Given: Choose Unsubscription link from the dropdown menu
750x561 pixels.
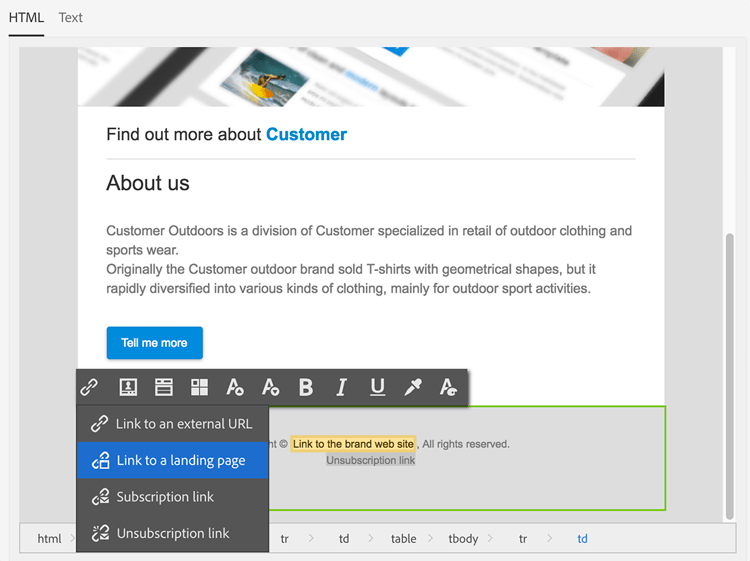Looking at the screenshot, I should pyautogui.click(x=173, y=533).
